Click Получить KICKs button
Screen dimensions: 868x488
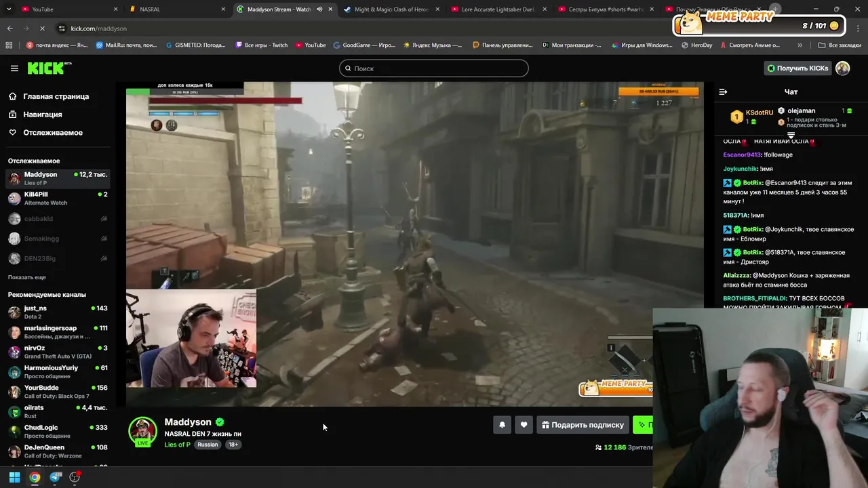(797, 68)
